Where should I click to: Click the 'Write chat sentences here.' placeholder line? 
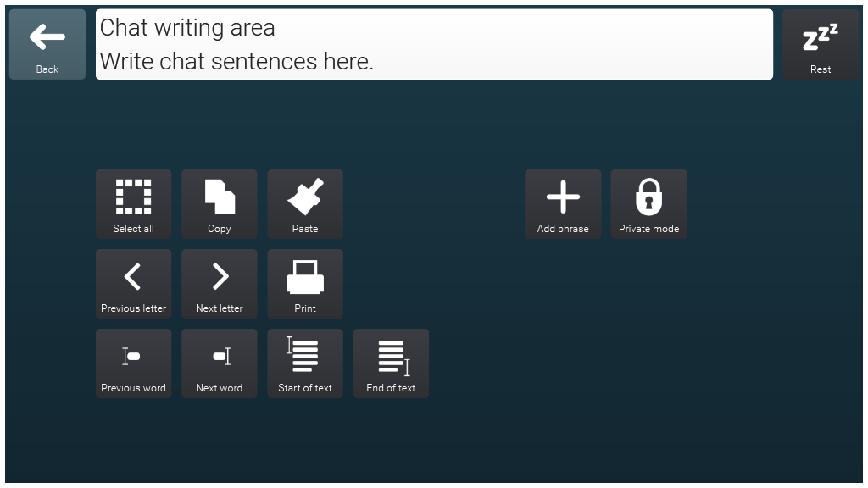click(x=236, y=62)
